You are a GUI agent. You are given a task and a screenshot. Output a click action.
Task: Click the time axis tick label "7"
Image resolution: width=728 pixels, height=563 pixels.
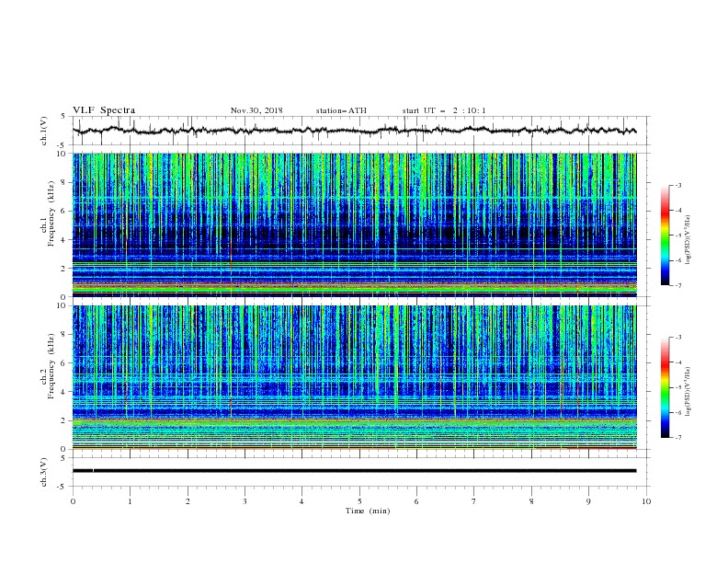click(474, 501)
